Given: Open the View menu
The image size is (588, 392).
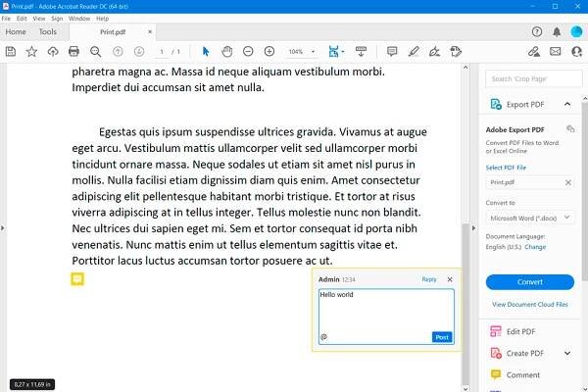Looking at the screenshot, I should [x=39, y=19].
